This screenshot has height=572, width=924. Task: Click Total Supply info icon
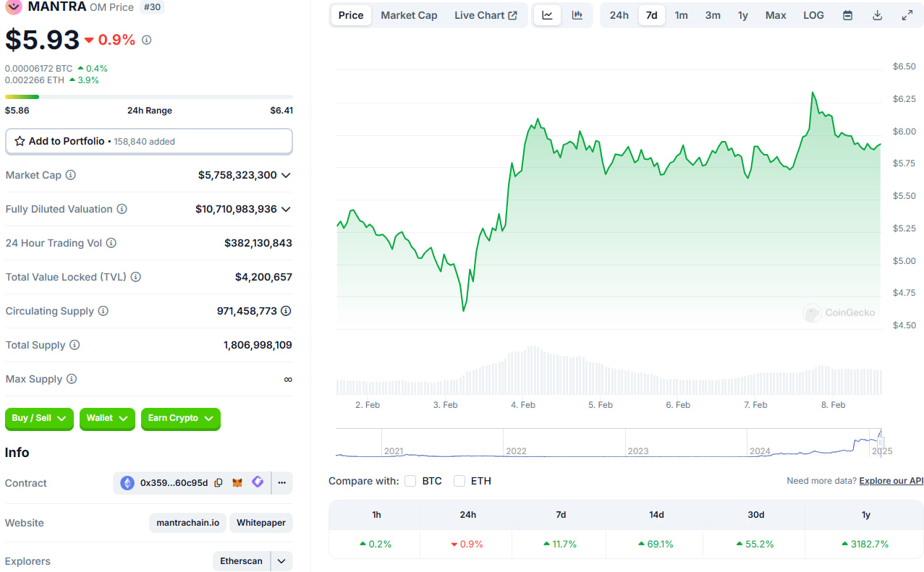(75, 345)
